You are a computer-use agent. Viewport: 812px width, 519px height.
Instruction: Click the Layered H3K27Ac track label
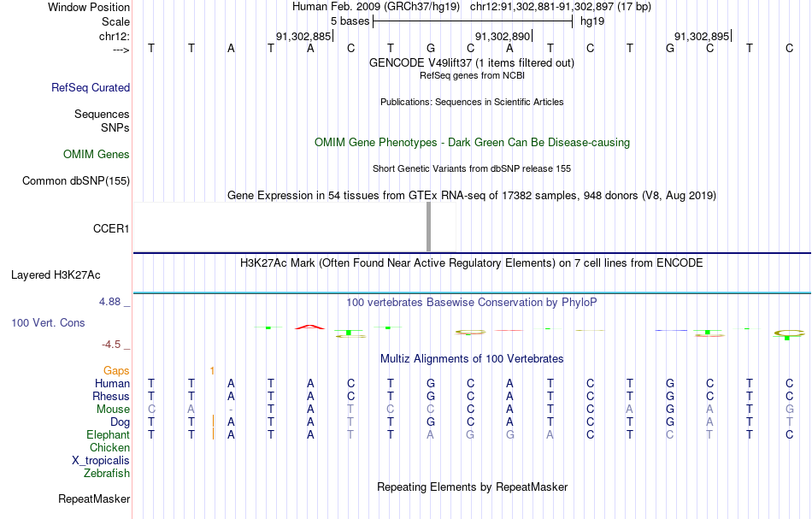coord(56,275)
